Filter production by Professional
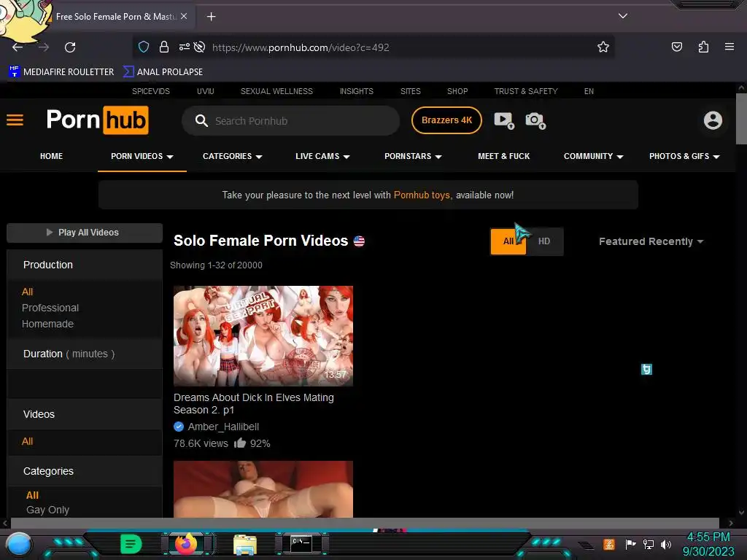This screenshot has height=560, width=747. tap(50, 308)
